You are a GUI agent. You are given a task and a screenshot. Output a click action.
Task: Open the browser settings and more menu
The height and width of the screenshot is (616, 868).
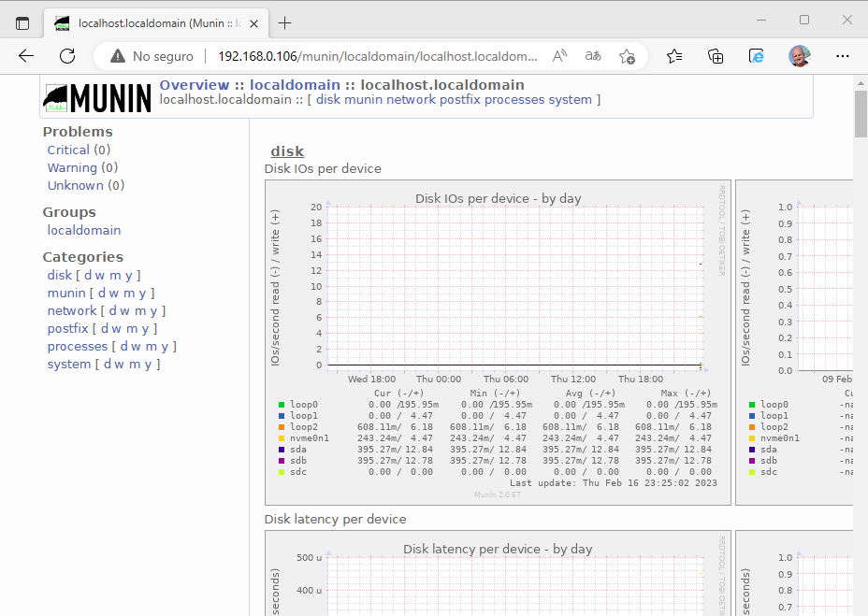click(x=843, y=56)
